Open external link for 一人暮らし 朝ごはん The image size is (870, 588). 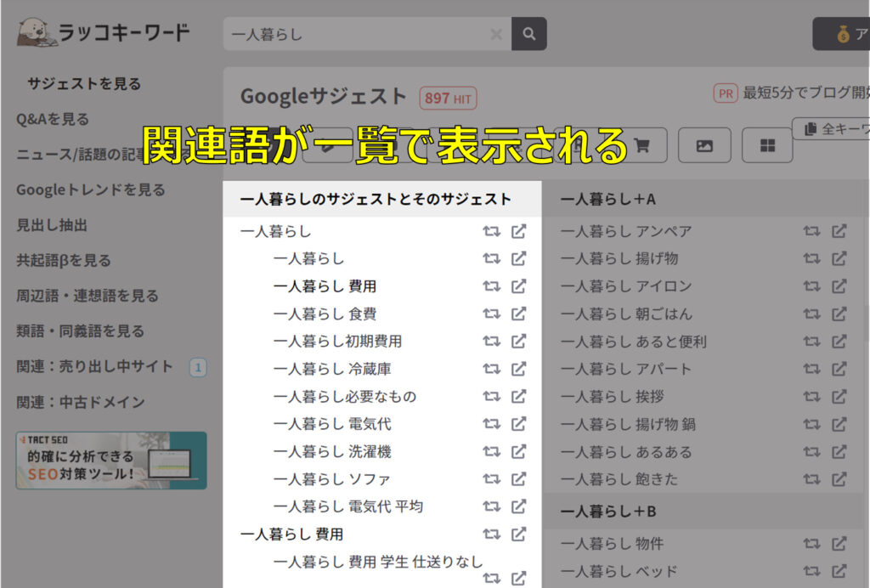[839, 314]
